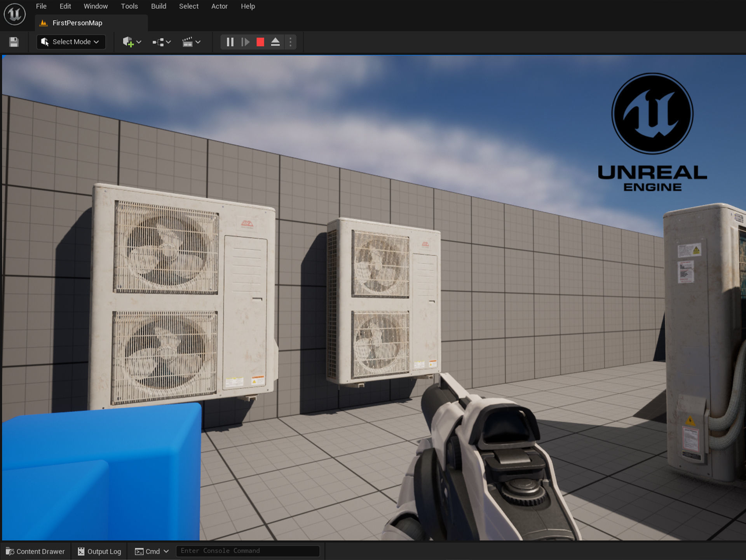Open the Content Drawer

[x=35, y=551]
